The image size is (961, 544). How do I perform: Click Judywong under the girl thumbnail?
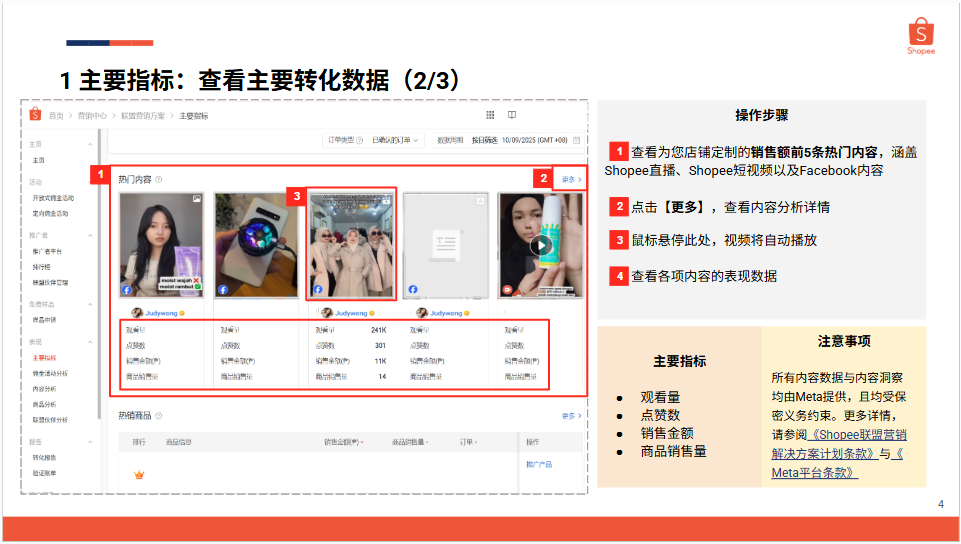click(161, 313)
